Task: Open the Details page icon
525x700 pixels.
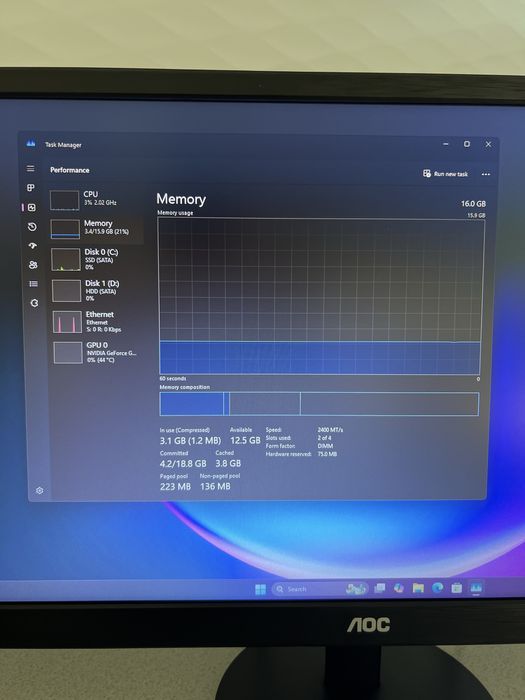Action: pos(33,283)
